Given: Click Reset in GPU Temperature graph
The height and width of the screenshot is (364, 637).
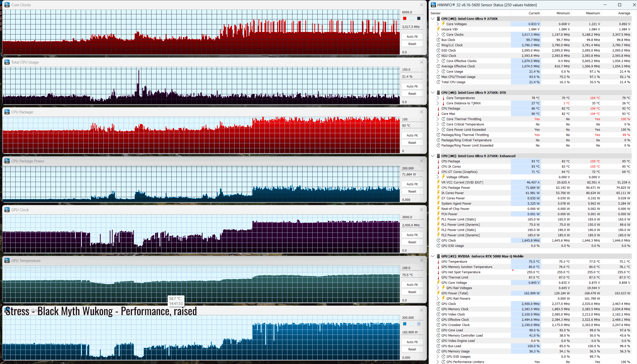Looking at the screenshot, I should point(412,292).
